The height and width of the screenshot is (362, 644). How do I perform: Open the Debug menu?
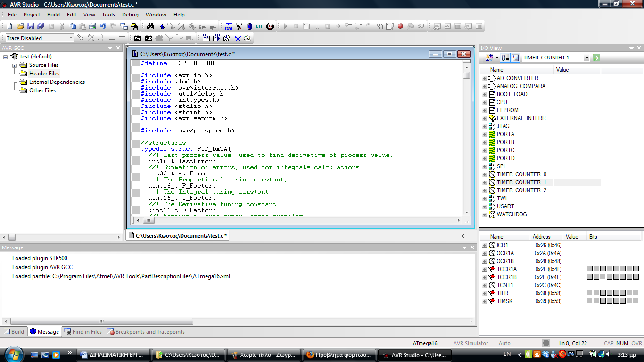tap(130, 15)
